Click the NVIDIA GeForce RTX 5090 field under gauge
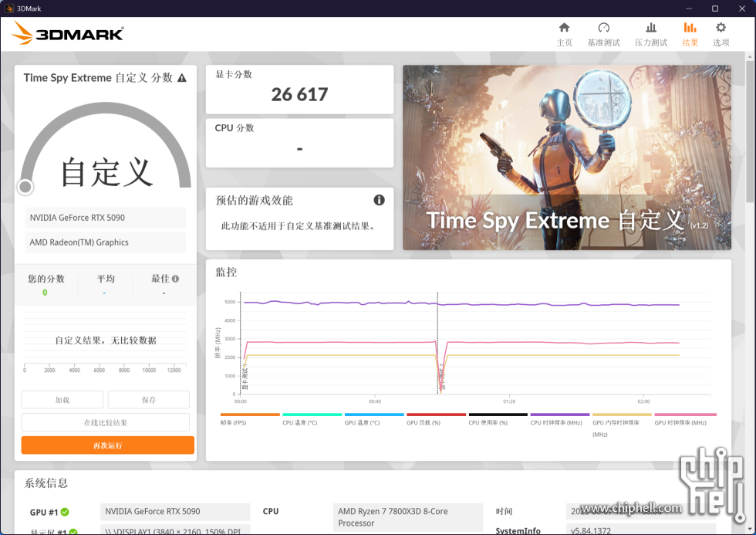Image resolution: width=756 pixels, height=535 pixels. [x=105, y=218]
